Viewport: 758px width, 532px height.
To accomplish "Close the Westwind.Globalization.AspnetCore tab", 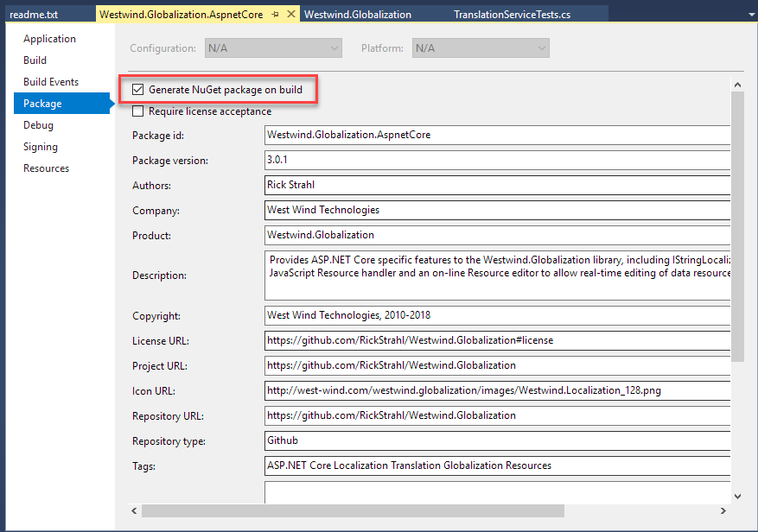I will click(291, 14).
